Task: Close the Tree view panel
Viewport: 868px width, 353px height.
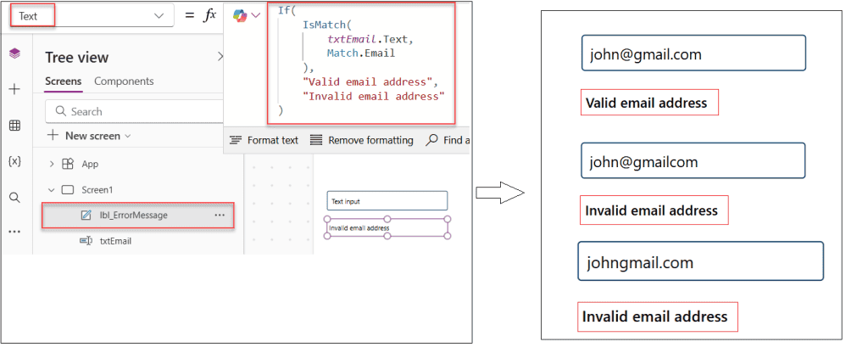Action: point(220,56)
